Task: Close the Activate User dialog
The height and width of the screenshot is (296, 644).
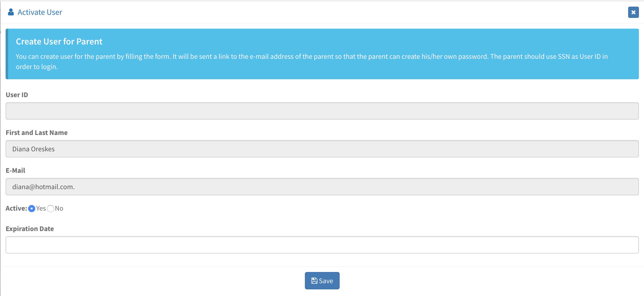Action: [633, 12]
